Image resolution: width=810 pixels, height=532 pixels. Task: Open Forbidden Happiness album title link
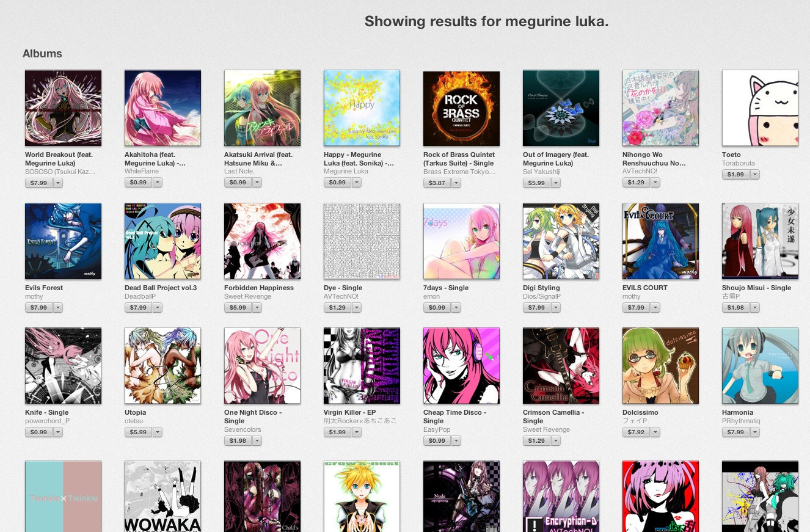259,288
